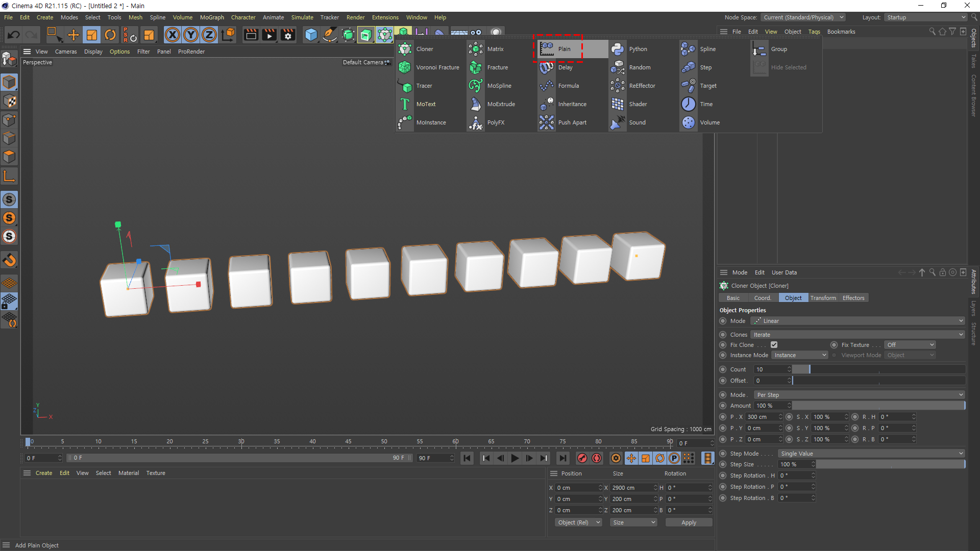Click the Rotate tool in top toolbar
The height and width of the screenshot is (551, 980).
[x=110, y=35]
